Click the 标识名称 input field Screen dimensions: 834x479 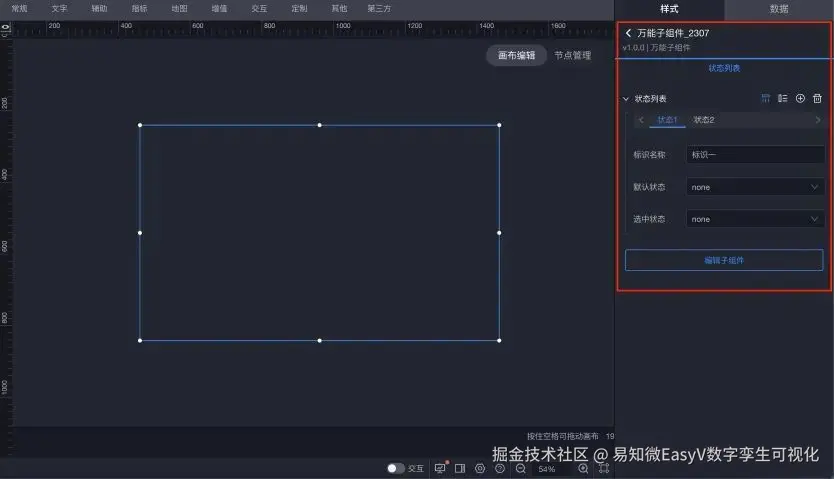coord(755,155)
